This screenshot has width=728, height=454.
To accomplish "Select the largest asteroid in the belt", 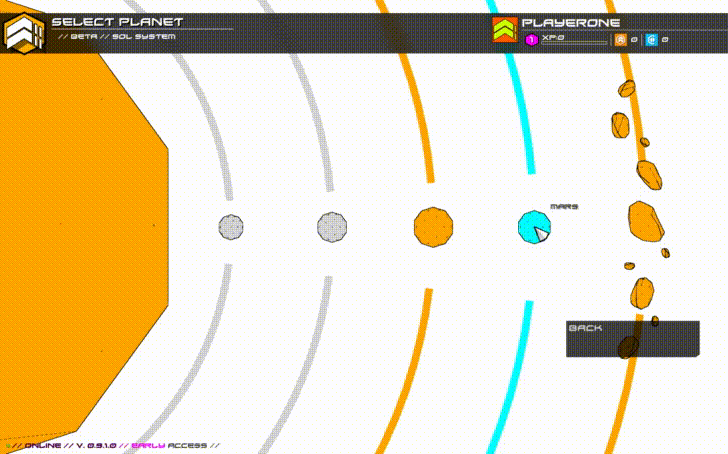I will click(x=645, y=221).
